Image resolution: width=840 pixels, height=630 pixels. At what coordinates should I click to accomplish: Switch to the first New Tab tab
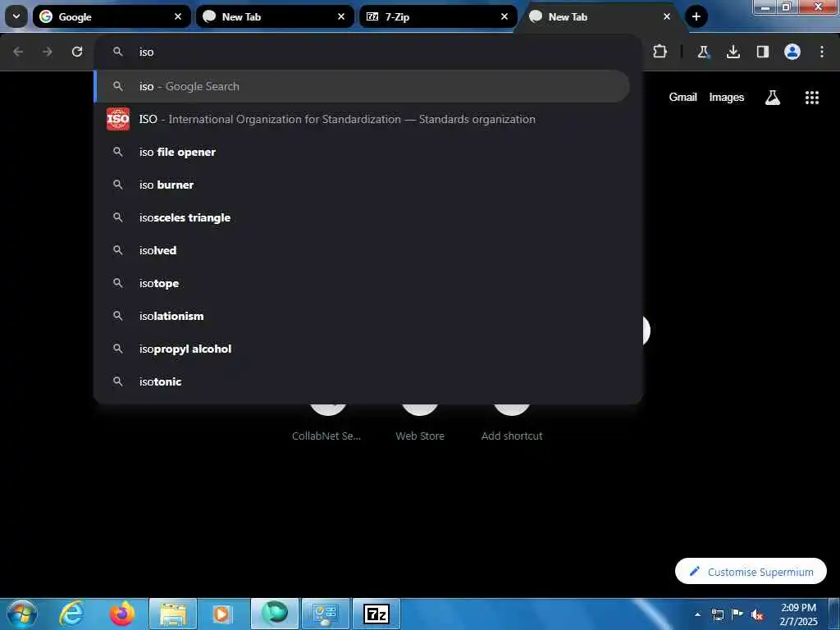[275, 16]
